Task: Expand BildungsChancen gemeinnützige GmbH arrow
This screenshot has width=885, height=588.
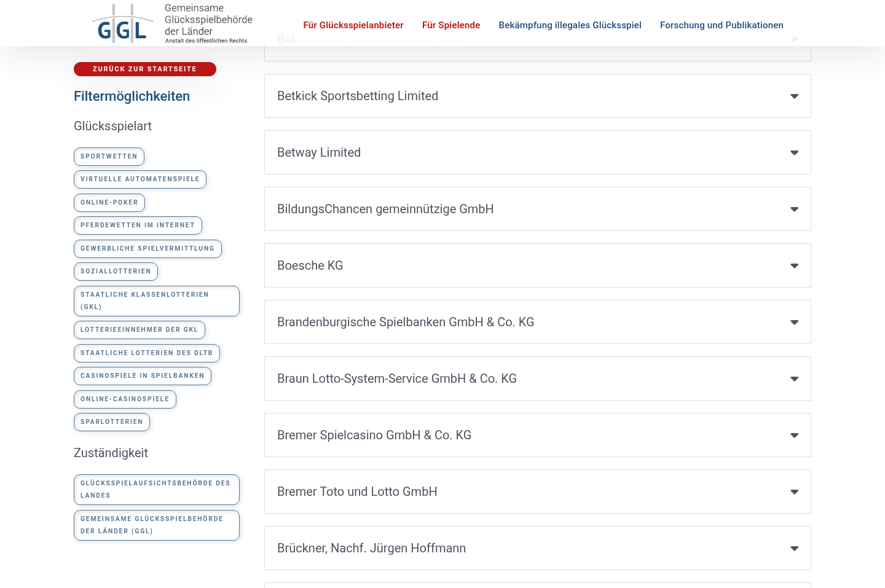Action: (794, 210)
